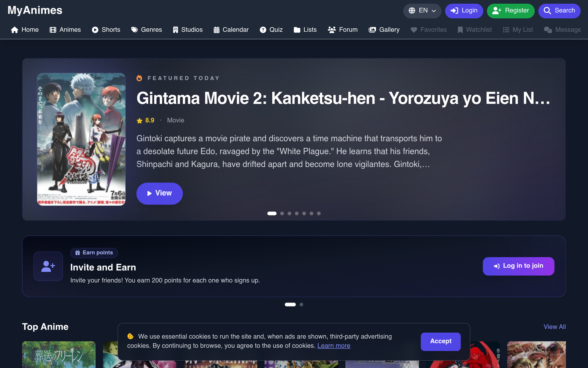Select the sixth featured carousel dot

click(311, 213)
